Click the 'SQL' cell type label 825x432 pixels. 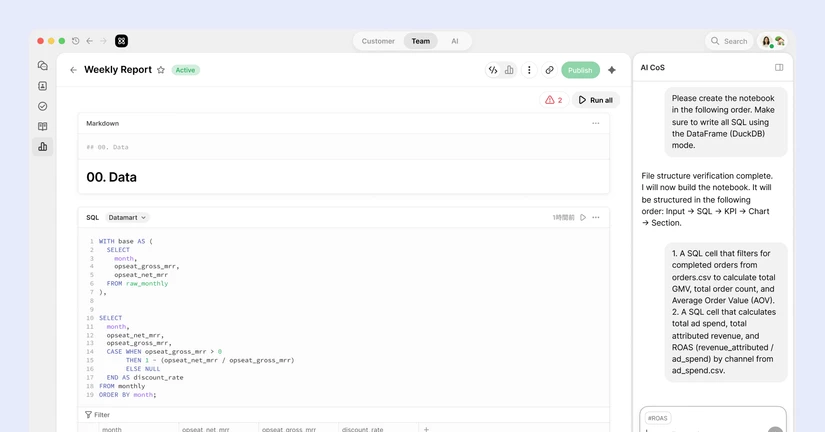tap(93, 217)
